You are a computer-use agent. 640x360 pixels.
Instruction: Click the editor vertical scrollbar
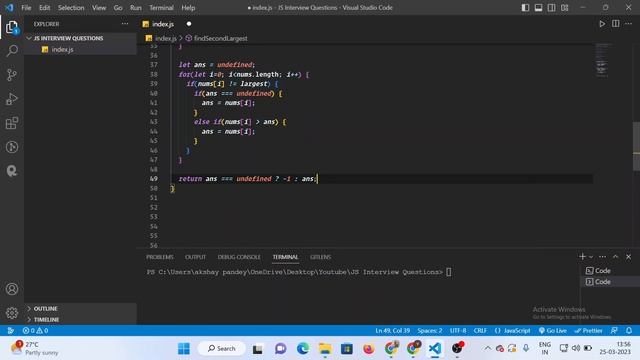click(636, 146)
